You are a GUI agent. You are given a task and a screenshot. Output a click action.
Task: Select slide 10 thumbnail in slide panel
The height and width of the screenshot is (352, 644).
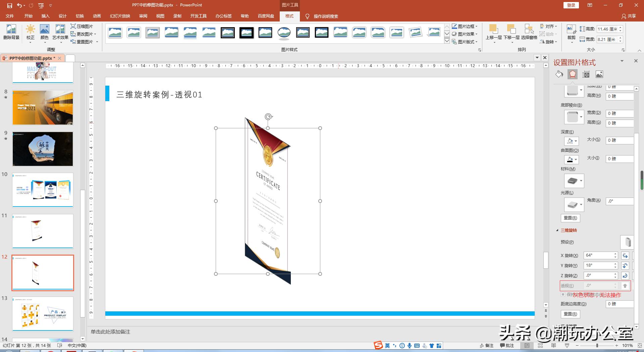[x=43, y=190]
